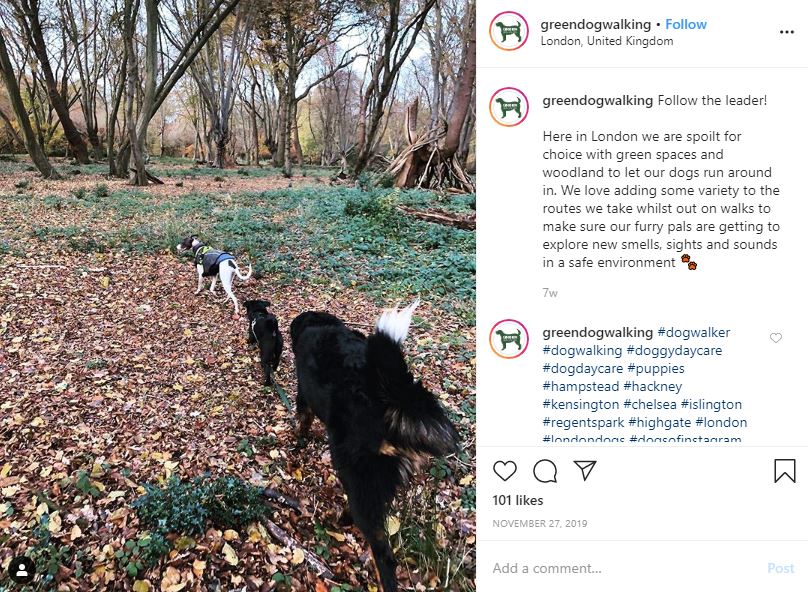The width and height of the screenshot is (808, 592).
Task: Save post with bookmark icon
Action: point(784,471)
